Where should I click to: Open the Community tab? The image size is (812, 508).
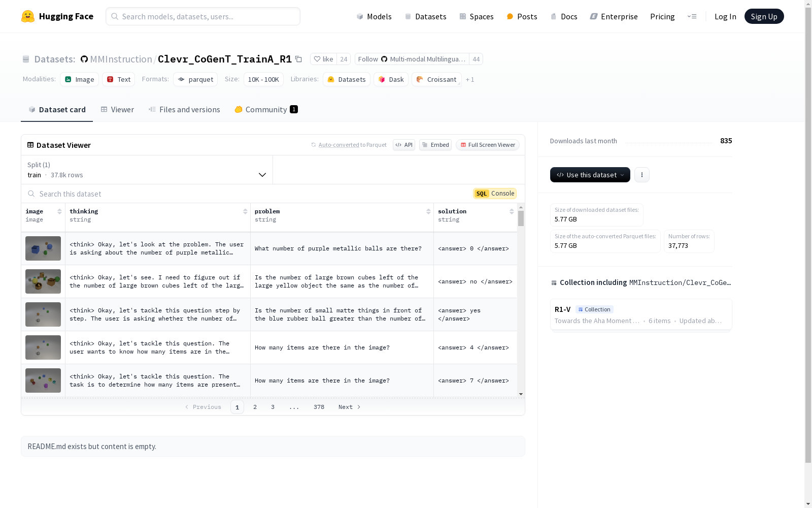(266, 110)
